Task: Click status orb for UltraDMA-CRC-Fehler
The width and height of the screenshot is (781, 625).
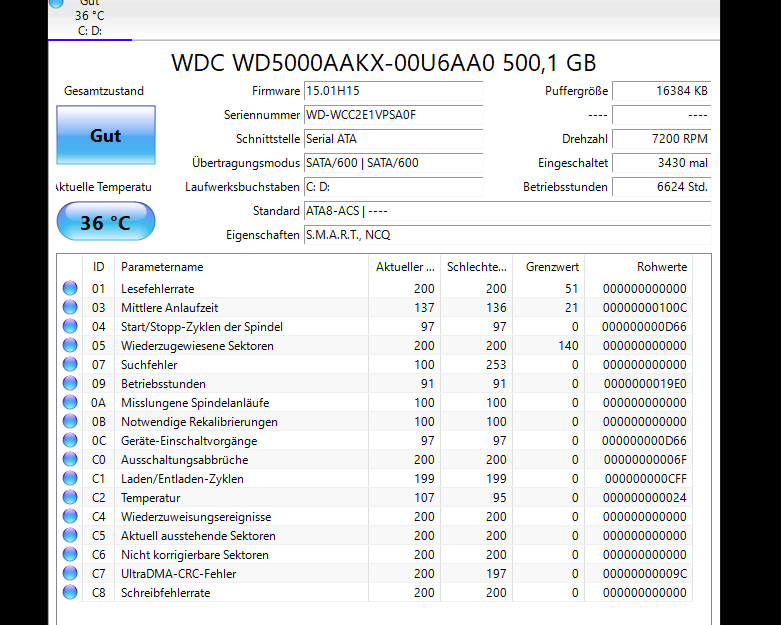Action: [70, 573]
